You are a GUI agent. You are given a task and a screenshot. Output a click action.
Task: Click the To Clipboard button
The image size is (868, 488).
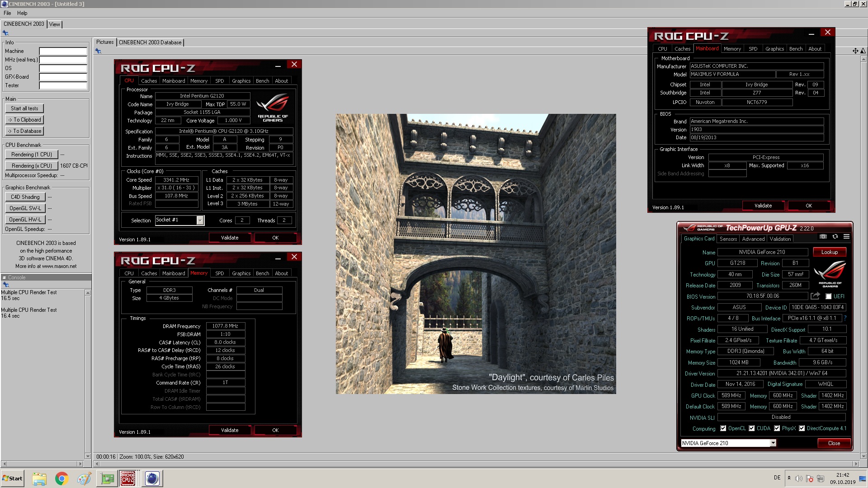pyautogui.click(x=24, y=120)
